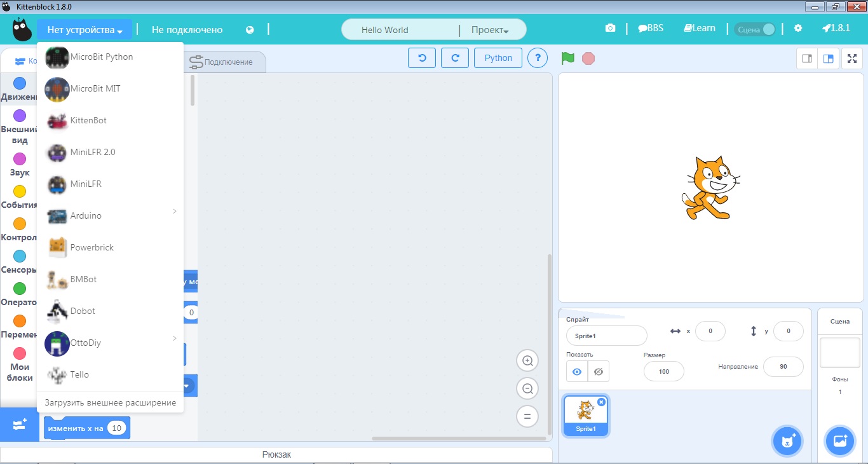Click the изменить х на block
The width and height of the screenshot is (868, 464).
pos(75,428)
